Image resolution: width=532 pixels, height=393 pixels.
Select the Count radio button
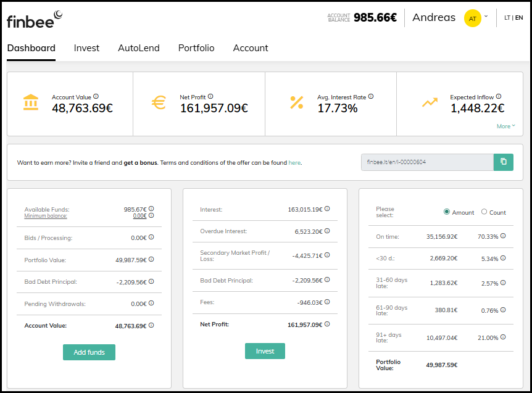(484, 212)
